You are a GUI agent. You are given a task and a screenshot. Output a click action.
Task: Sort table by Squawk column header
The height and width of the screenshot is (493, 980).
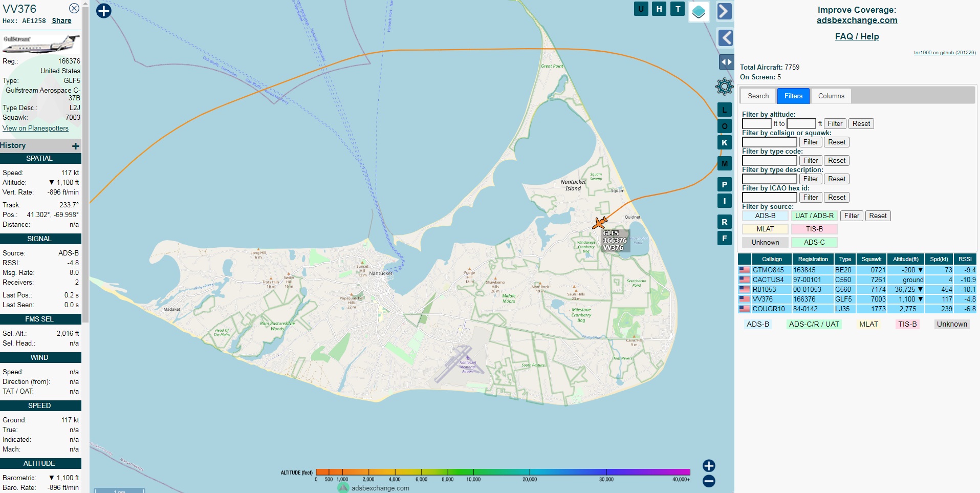click(x=871, y=259)
